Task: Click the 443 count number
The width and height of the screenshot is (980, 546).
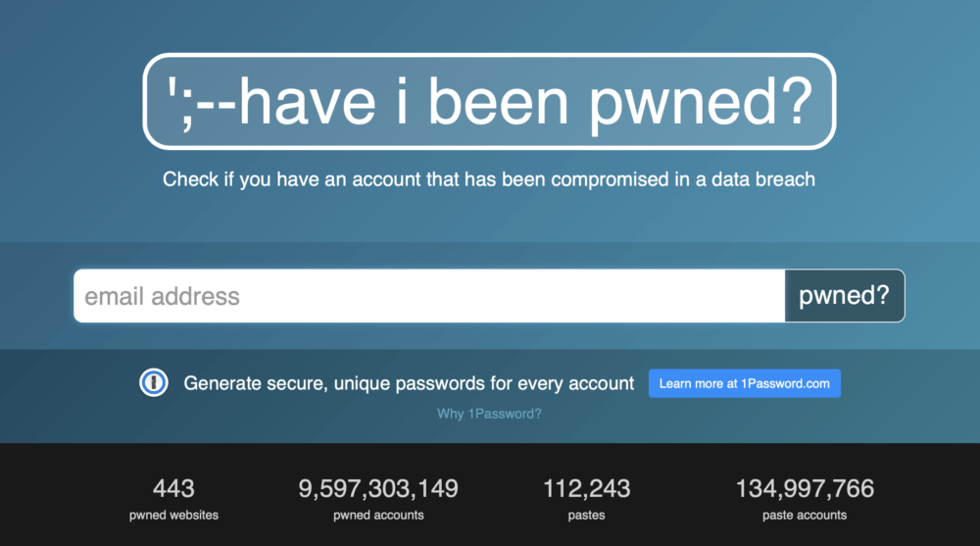Action: (173, 488)
